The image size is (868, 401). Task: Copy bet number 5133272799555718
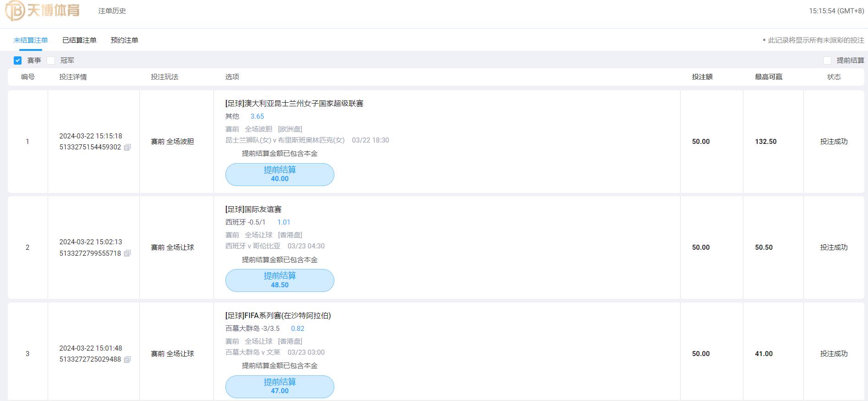pos(127,253)
